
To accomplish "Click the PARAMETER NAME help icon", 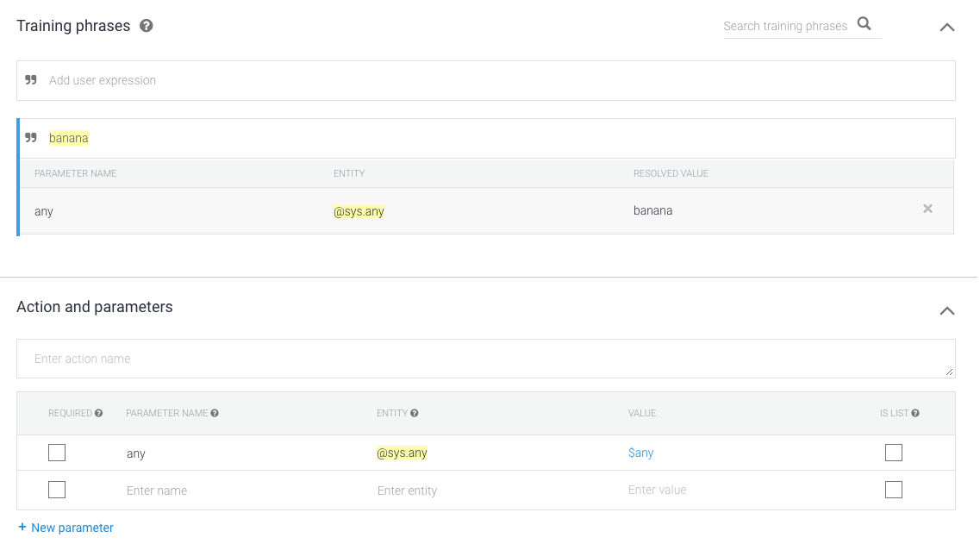I will [x=215, y=413].
